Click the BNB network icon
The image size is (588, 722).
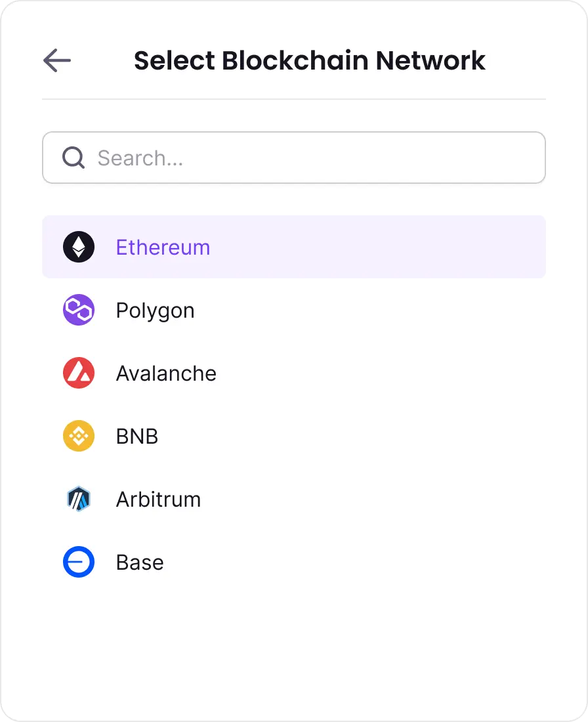point(79,436)
